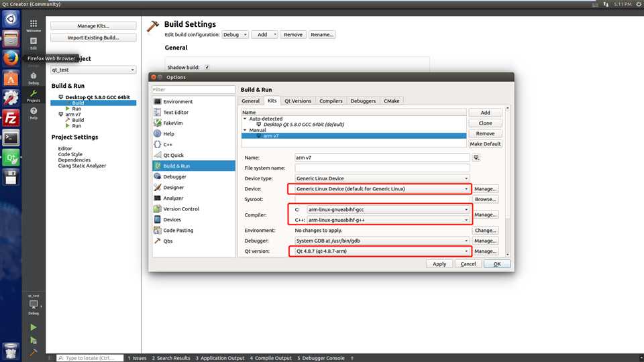Image resolution: width=644 pixels, height=362 pixels.
Task: Click Apply in Options dialog
Action: [x=439, y=264]
